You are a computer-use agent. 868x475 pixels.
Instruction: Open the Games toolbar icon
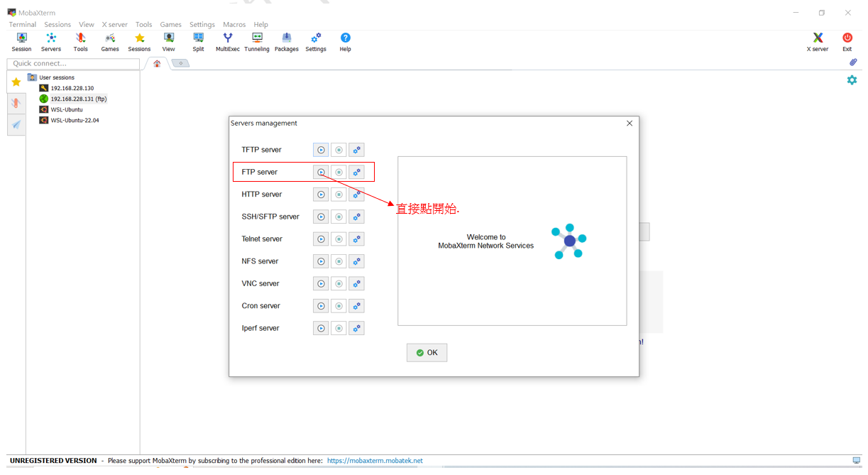110,42
